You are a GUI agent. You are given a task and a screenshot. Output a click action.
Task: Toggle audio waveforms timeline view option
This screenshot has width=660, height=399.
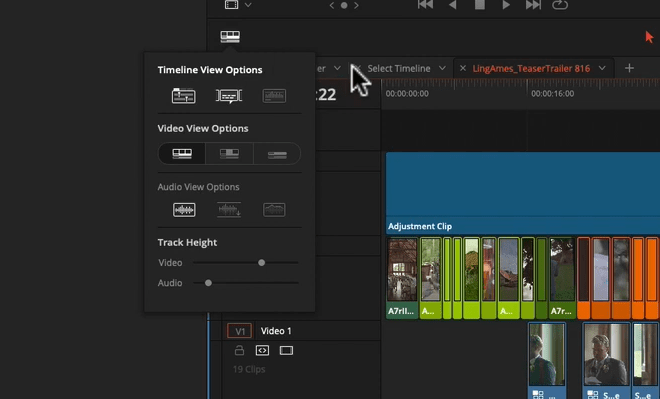(x=274, y=96)
